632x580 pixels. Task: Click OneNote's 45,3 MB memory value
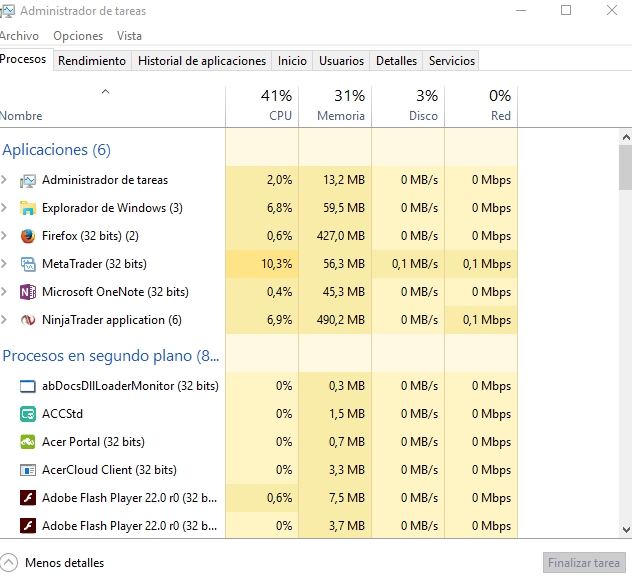(344, 292)
